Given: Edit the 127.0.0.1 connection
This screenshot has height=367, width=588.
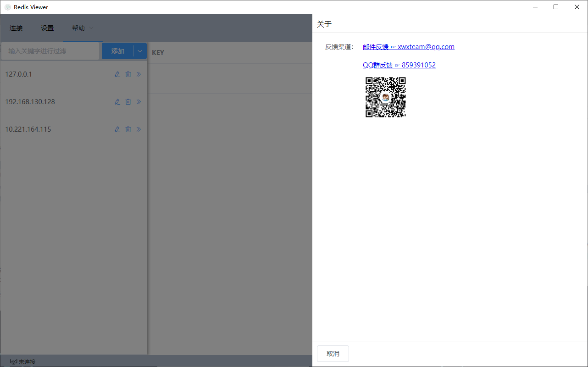Looking at the screenshot, I should (x=117, y=74).
